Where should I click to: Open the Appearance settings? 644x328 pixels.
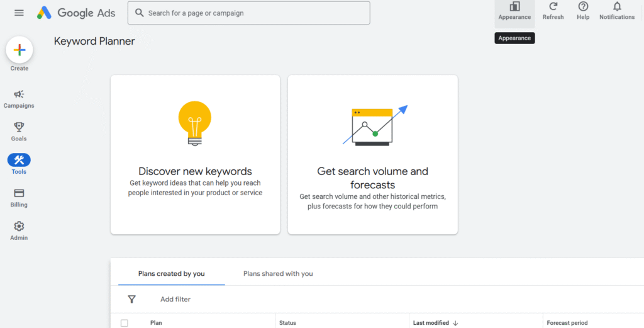514,11
